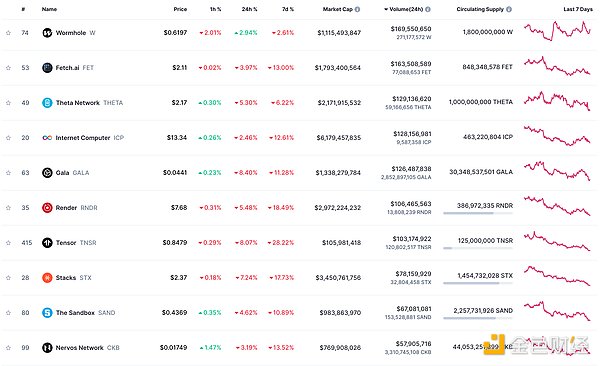Open the Render red logo icon
The height and width of the screenshot is (366, 600).
[47, 208]
